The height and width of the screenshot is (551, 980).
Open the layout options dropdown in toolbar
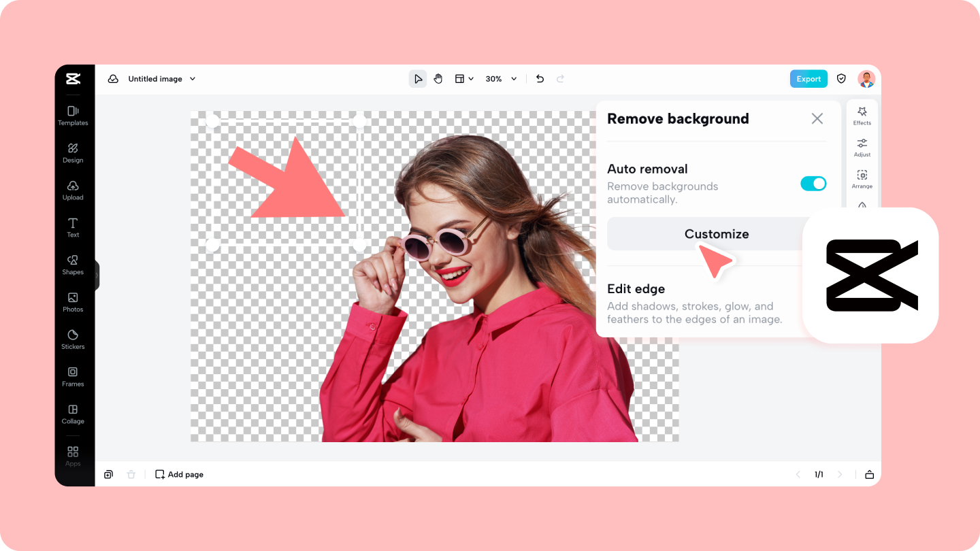click(463, 78)
